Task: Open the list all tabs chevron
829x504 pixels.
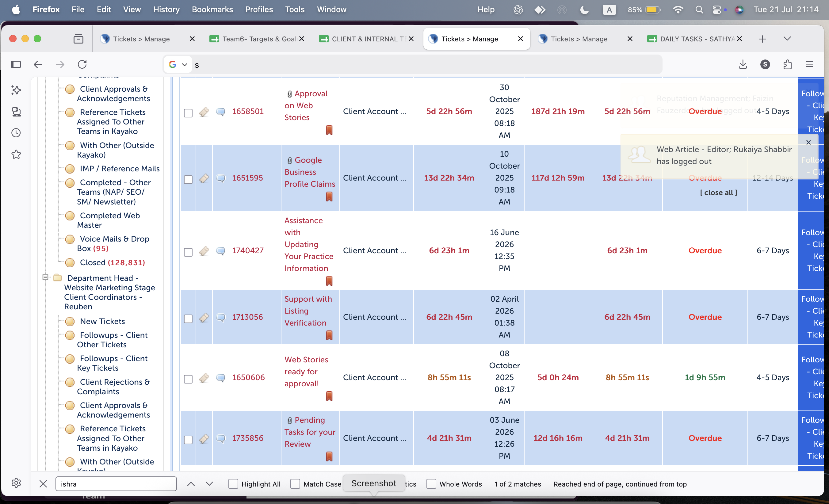Action: 787,39
